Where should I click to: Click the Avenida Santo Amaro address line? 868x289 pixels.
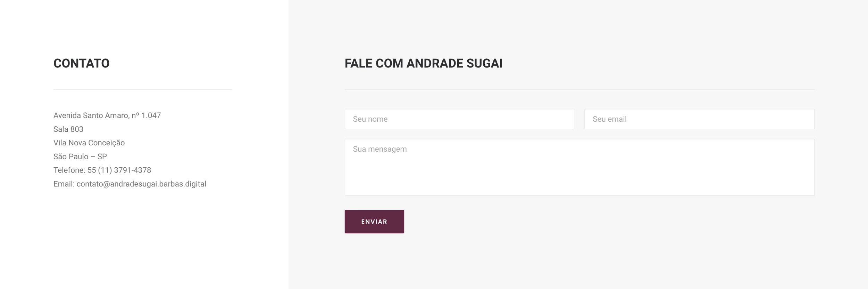(107, 115)
